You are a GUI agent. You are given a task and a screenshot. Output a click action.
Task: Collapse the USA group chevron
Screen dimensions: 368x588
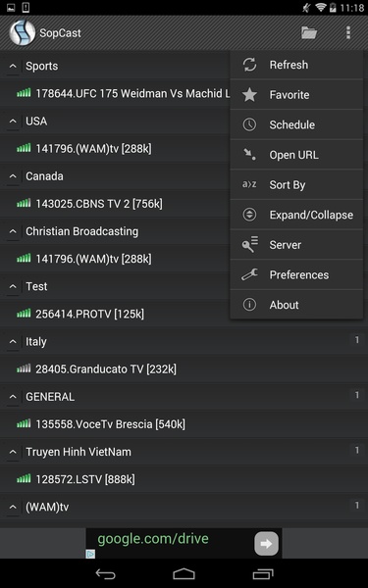[13, 122]
